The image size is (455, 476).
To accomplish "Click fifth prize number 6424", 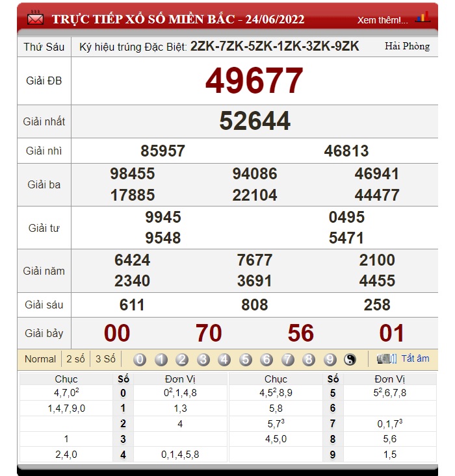I will [132, 260].
